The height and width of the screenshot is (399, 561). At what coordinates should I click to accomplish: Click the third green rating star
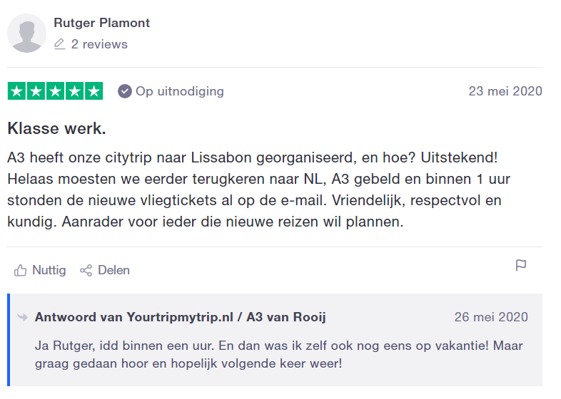click(x=55, y=91)
